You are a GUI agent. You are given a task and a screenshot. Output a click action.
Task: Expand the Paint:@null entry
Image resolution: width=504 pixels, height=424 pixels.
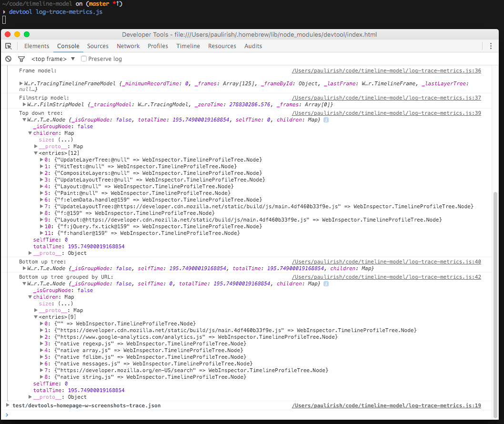click(x=41, y=193)
